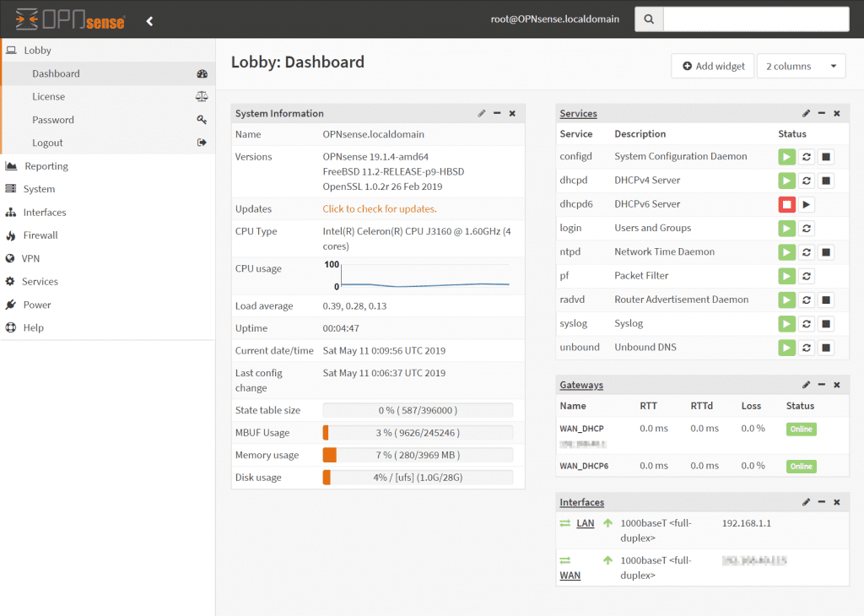
Task: Click the Dashboard gauge icon
Action: click(x=202, y=73)
